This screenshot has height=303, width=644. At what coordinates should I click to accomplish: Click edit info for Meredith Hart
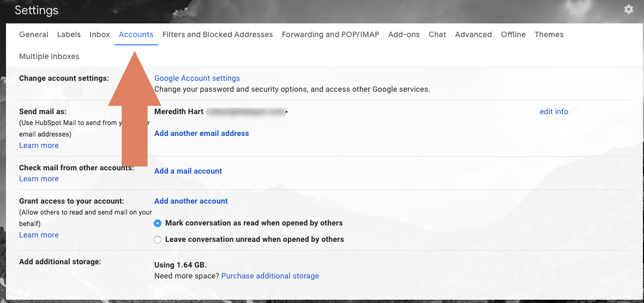point(553,111)
